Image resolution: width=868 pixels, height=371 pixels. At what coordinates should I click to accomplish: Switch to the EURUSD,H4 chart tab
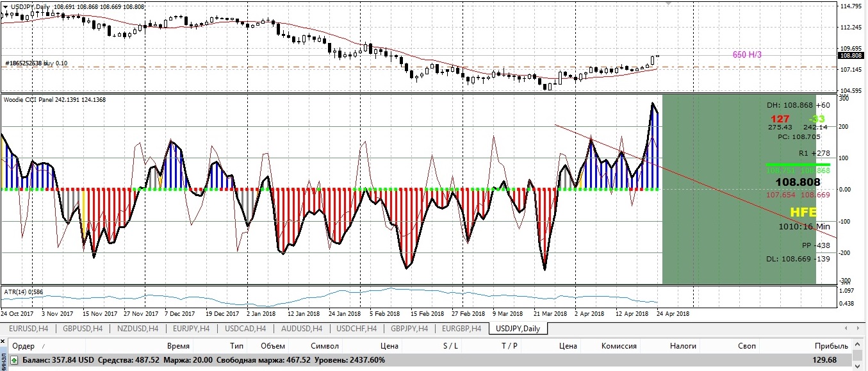pos(29,329)
